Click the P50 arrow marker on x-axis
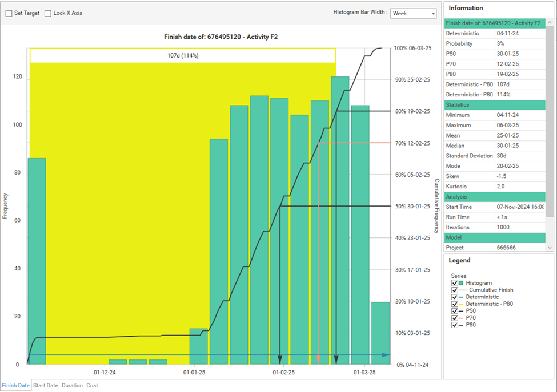This screenshot has height=392, width=557. click(279, 360)
